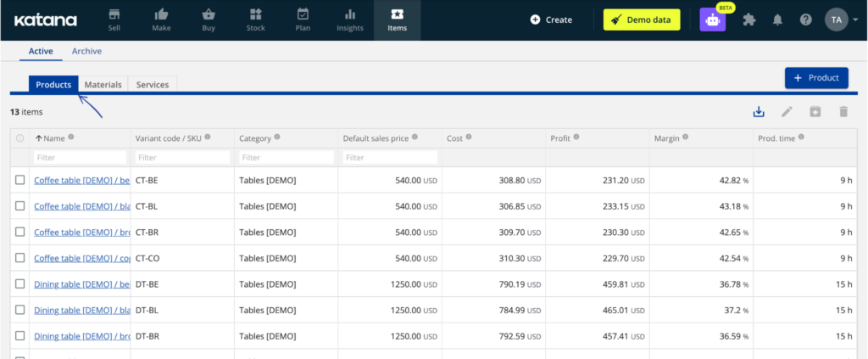This screenshot has width=868, height=359.
Task: Select the Products tab
Action: tap(53, 85)
